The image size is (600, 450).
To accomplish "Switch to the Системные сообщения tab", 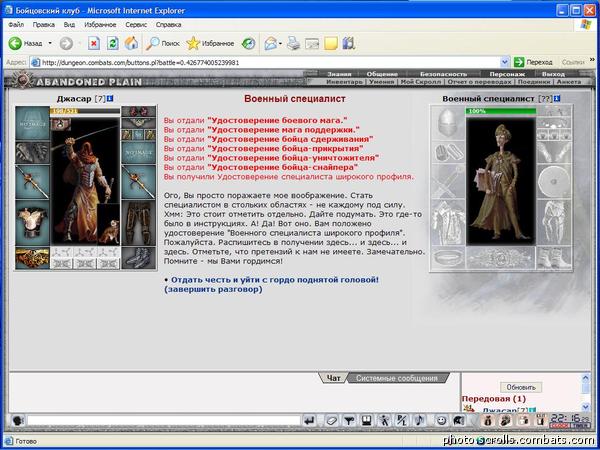I will 397,378.
